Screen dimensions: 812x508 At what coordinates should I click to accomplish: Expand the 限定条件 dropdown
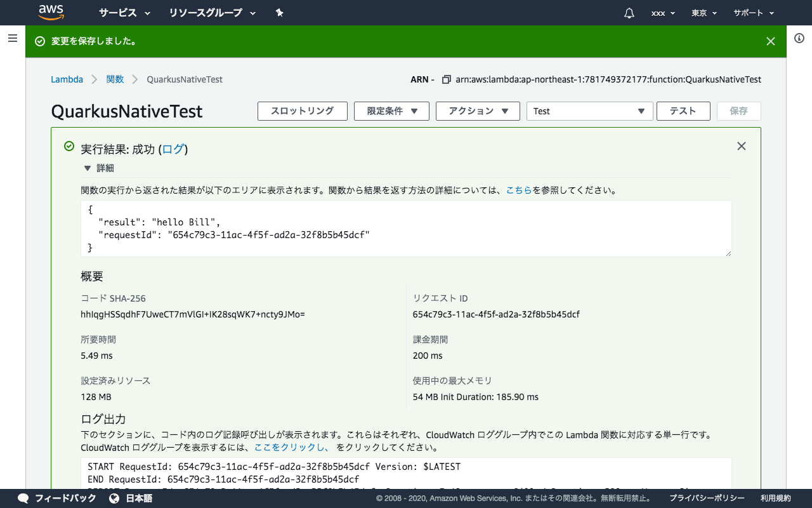[391, 110]
